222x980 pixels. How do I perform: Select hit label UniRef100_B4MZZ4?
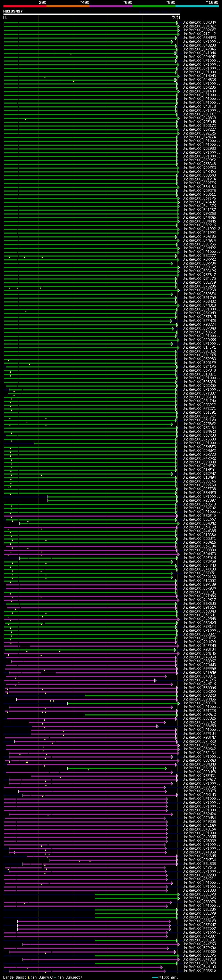pyautogui.click(x=199, y=137)
